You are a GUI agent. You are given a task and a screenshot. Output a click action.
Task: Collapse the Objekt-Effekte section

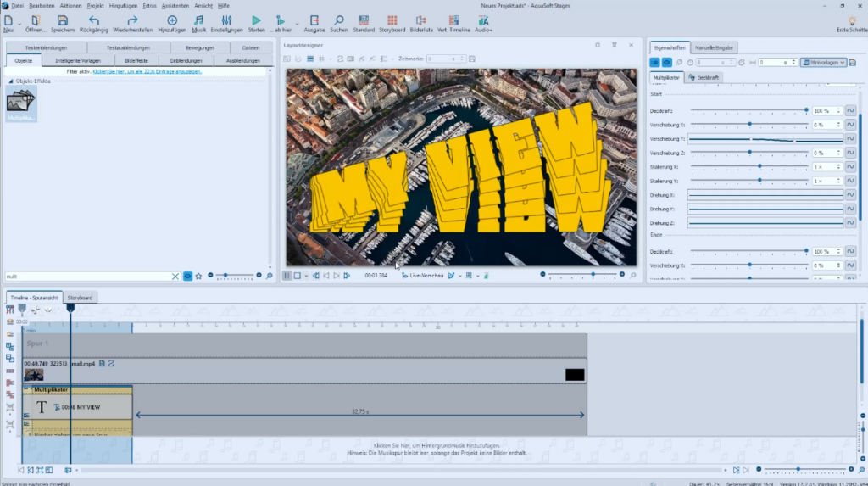click(11, 81)
